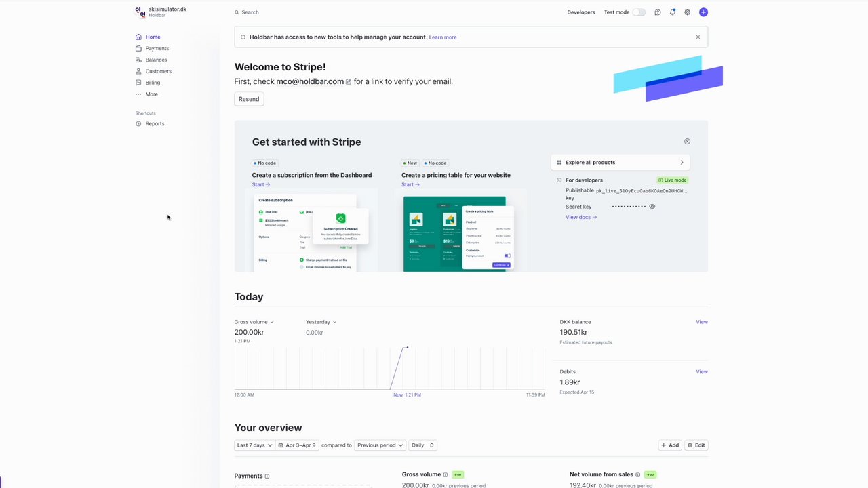Expand Explore all products chevron
Viewport: 868px width, 488px height.
682,163
